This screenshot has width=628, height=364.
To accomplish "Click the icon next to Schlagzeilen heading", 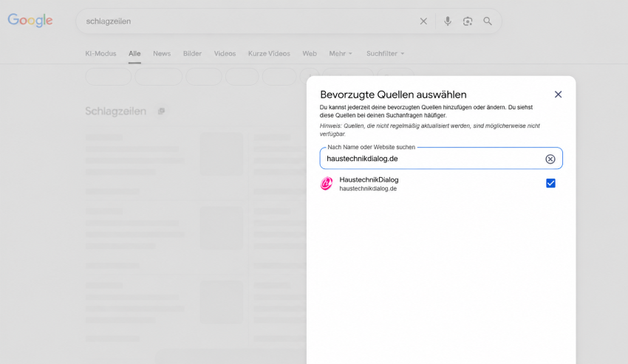I will 161,111.
